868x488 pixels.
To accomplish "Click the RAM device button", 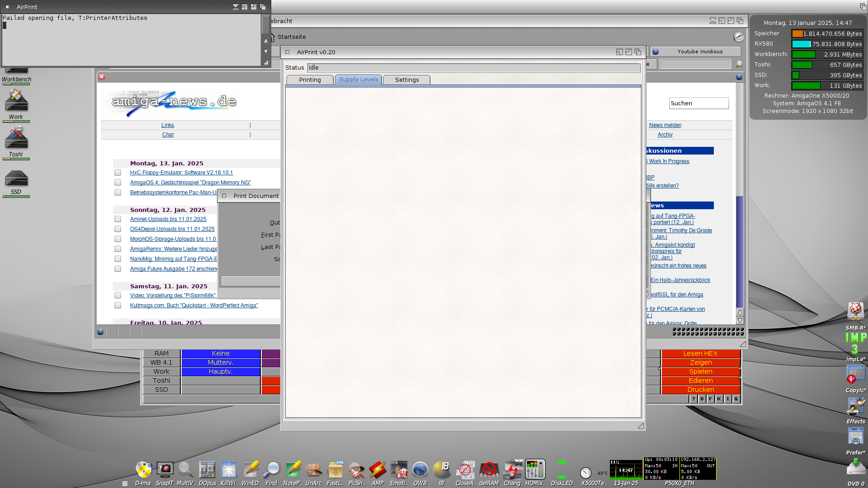I will click(161, 353).
